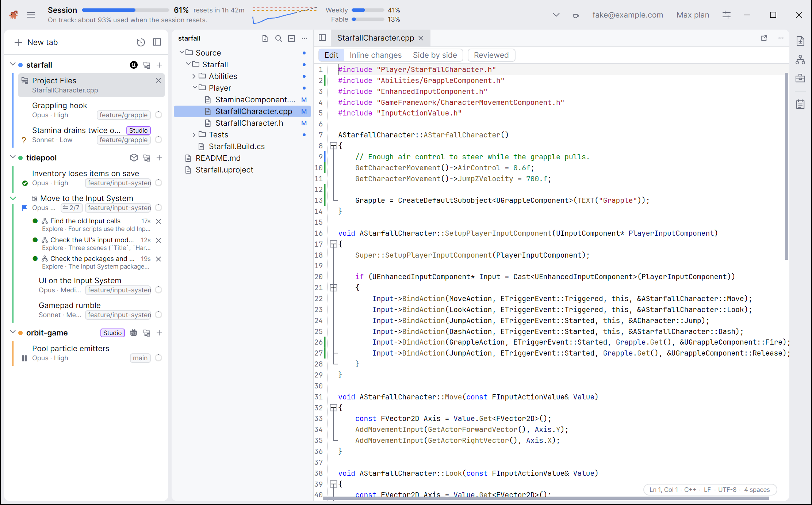Collapse the Player folder
Image resolution: width=812 pixels, height=505 pixels.
pos(194,88)
